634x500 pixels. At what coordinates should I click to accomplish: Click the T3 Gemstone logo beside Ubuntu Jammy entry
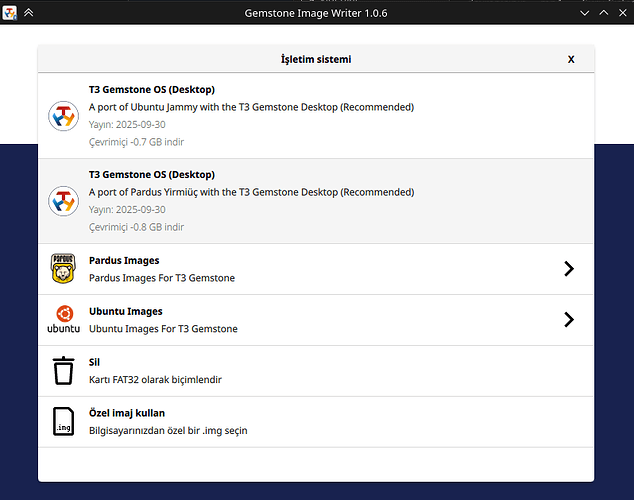pyautogui.click(x=63, y=116)
